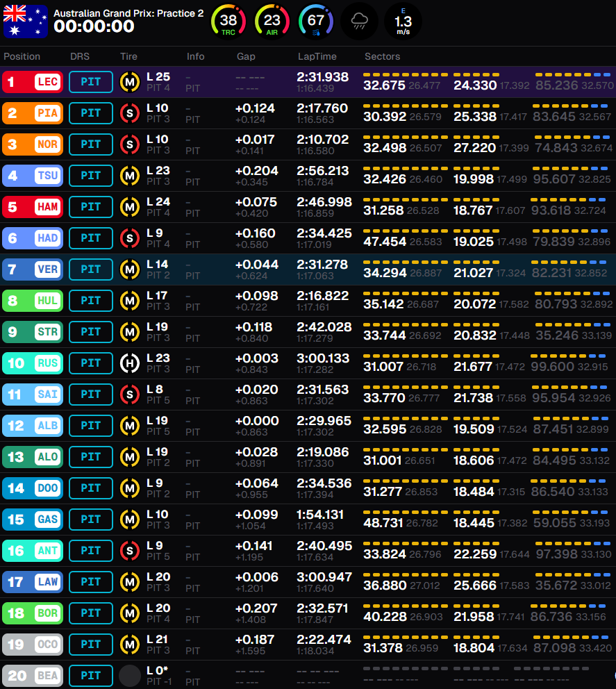Click the medium tire icon in GAS row
The height and width of the screenshot is (689, 616).
[130, 520]
